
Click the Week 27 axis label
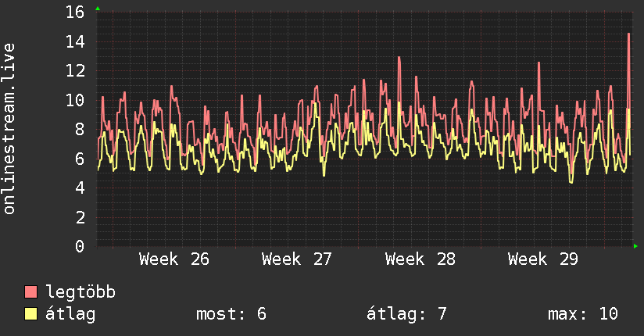[296, 259]
